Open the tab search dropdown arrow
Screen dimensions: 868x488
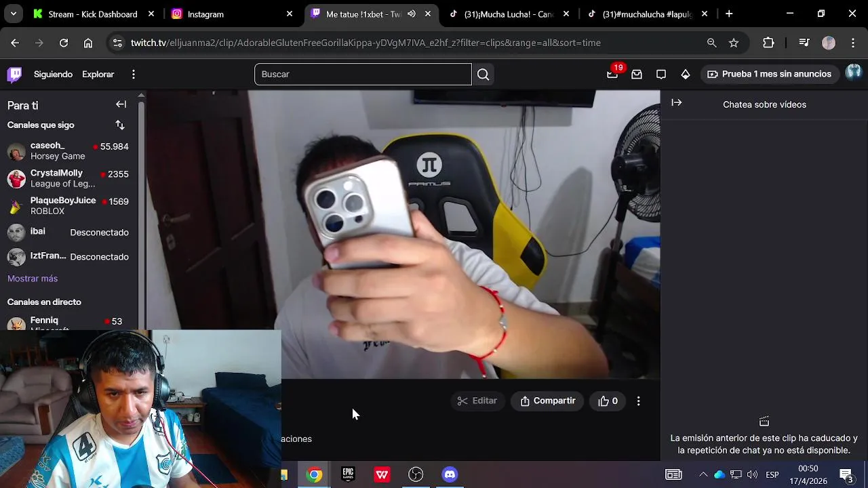click(13, 14)
